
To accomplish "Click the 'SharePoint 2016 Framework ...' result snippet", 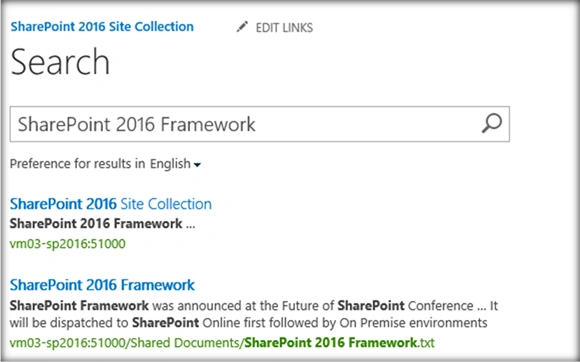I will 102,224.
